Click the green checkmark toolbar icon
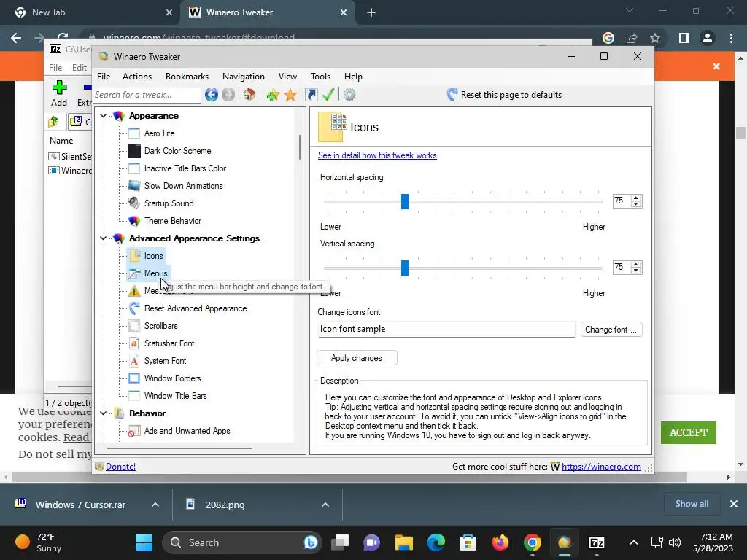The height and width of the screenshot is (560, 747). pyautogui.click(x=328, y=94)
